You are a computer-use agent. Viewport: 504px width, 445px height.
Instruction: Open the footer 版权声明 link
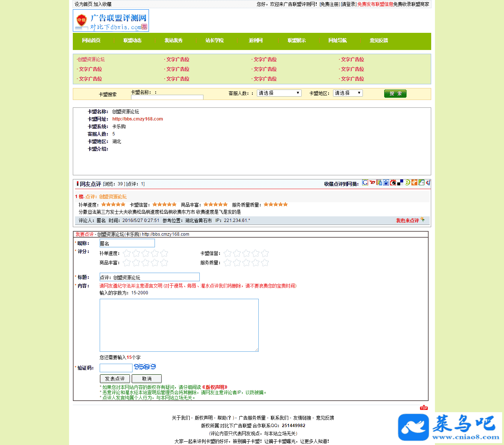pyautogui.click(x=204, y=418)
